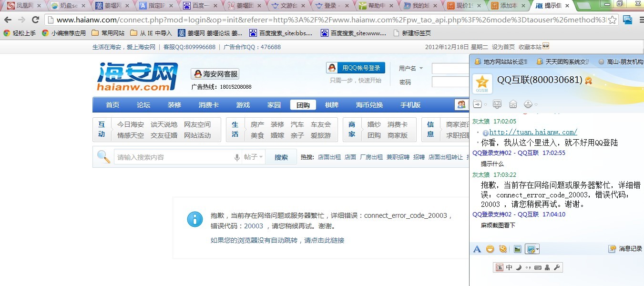Click the emoji smiley icon in QQ chat

tap(490, 249)
